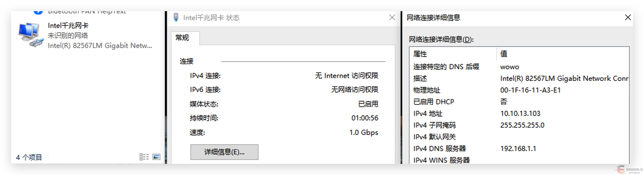Select the 连接特定的 DNS 后缀 row
The image size is (644, 175).
pyautogui.click(x=446, y=67)
